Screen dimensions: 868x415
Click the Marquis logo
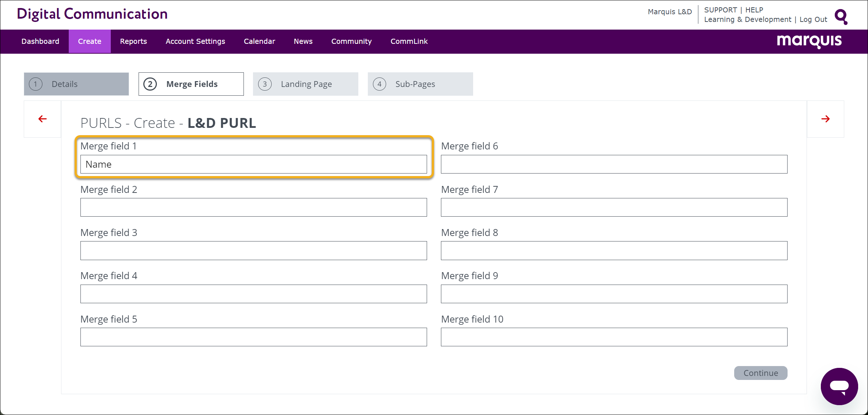pos(809,41)
